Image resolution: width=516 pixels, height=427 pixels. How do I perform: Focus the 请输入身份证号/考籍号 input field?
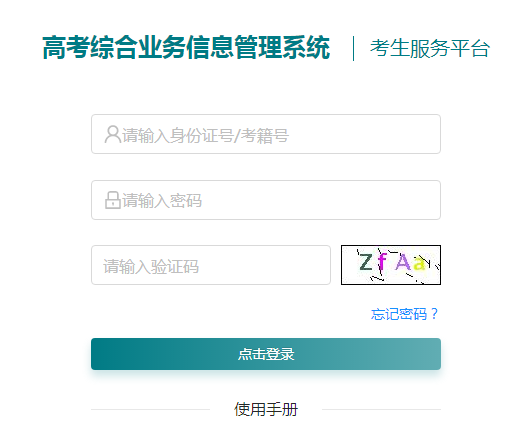[x=266, y=134]
